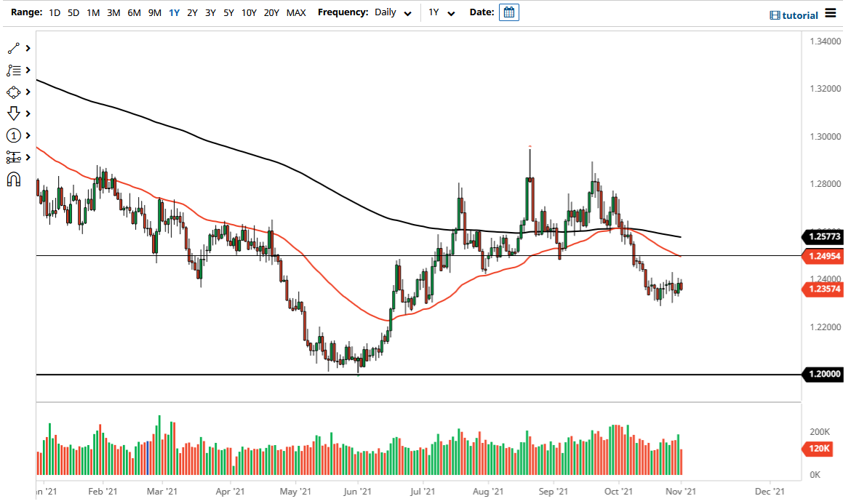Open the Frequency Daily dropdown
The height and width of the screenshot is (504, 851).
coord(393,12)
